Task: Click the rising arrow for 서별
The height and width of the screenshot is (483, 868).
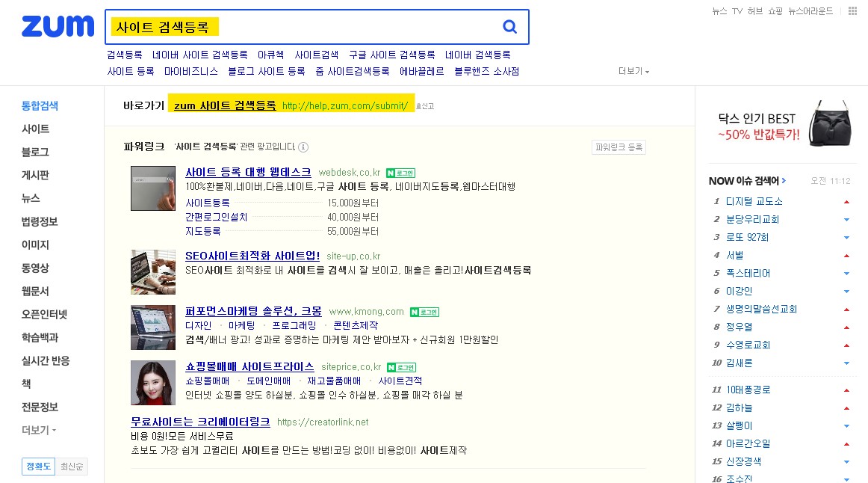Action: [x=846, y=256]
